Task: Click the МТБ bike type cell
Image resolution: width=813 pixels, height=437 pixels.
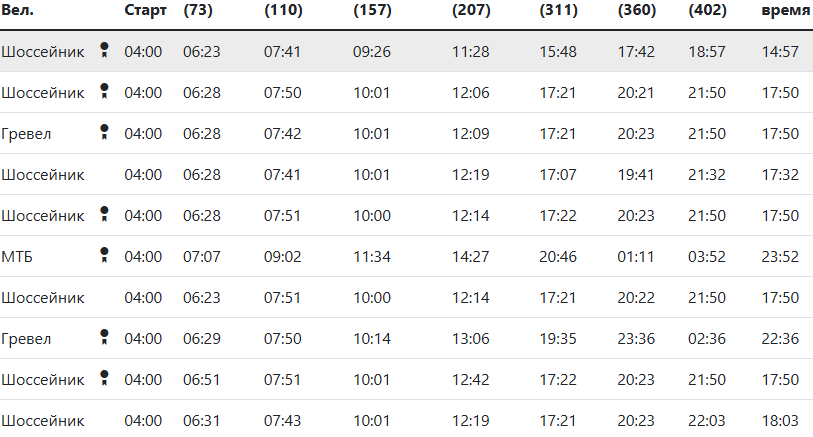Action: 18,256
